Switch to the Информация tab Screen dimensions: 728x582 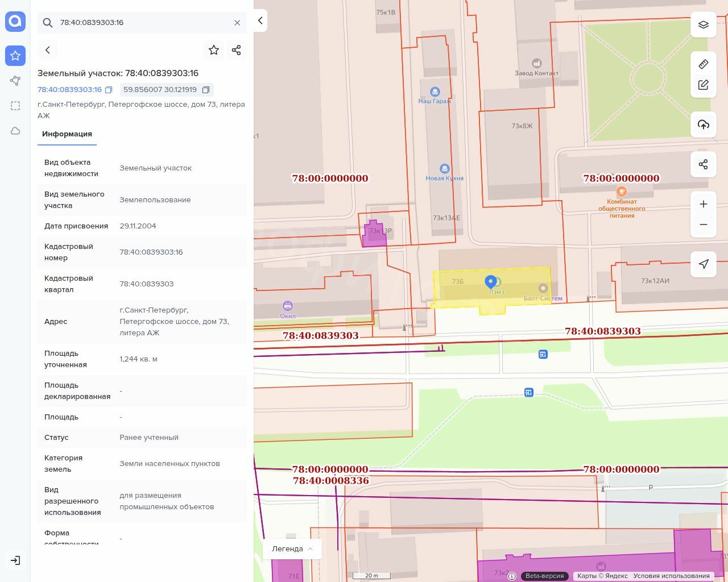(67, 134)
